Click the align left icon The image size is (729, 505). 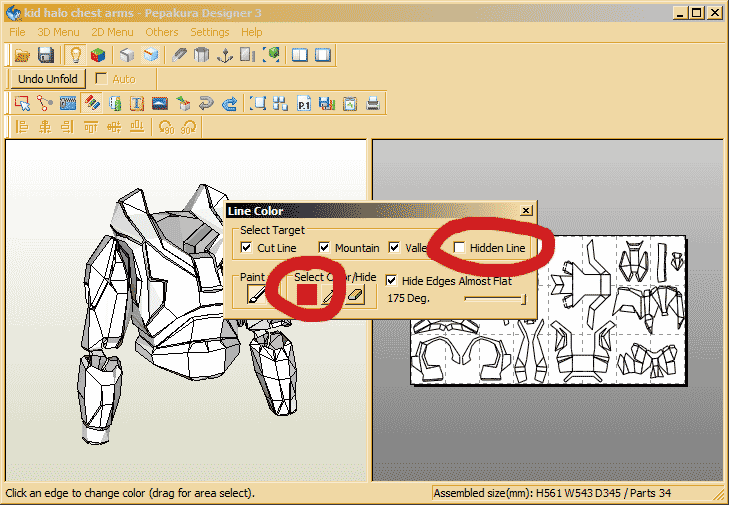(22, 126)
